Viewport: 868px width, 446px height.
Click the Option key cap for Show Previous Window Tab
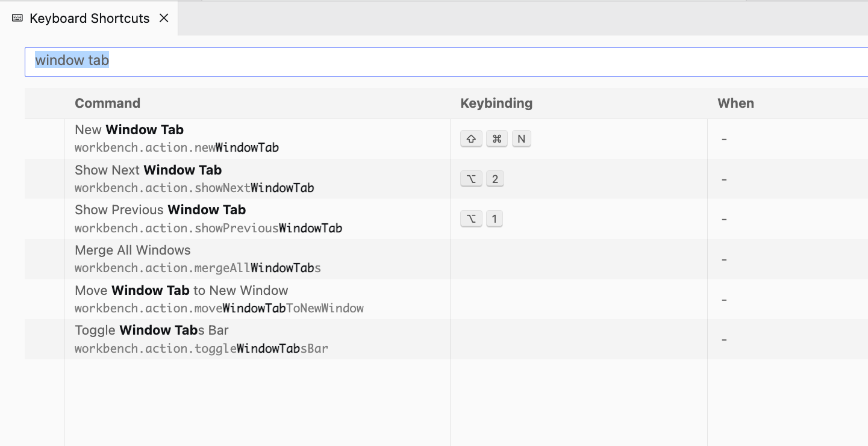[x=471, y=219]
